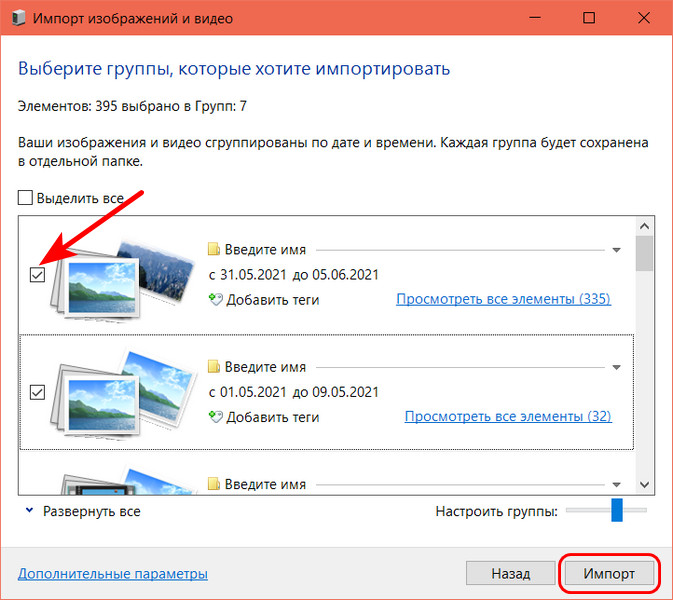Click "Добавить теги" in the 31.05.2021 group
Viewport: 673px width, 600px height.
tap(273, 300)
